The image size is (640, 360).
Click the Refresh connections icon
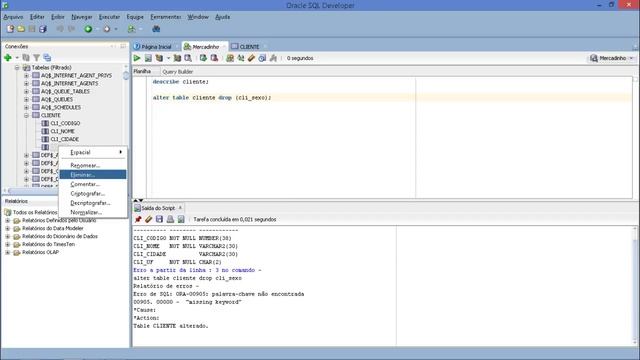26,58
